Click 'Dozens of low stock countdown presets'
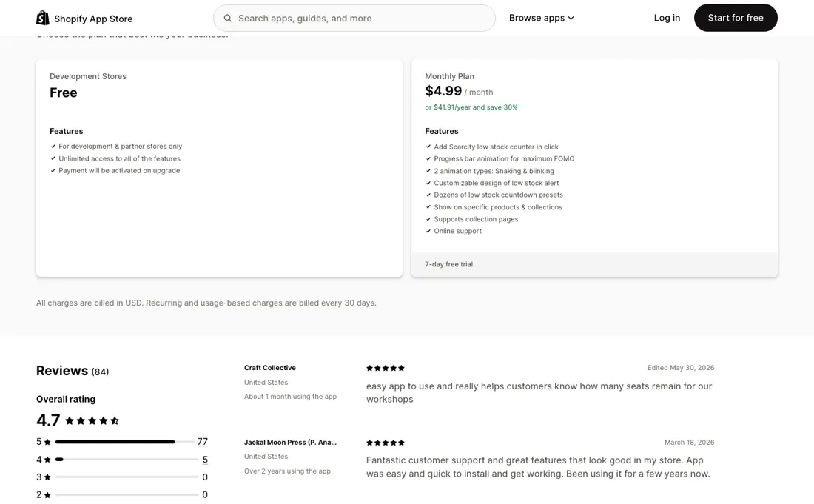The height and width of the screenshot is (504, 814). coord(498,195)
